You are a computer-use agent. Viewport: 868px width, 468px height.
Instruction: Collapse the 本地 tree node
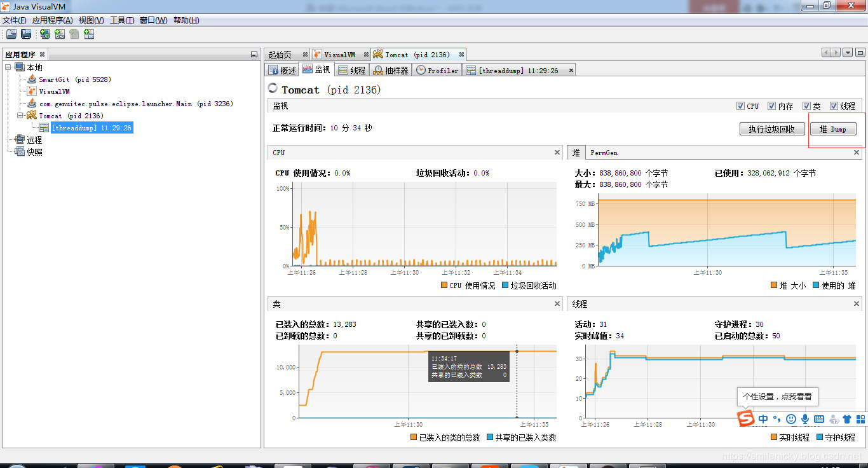click(8, 67)
